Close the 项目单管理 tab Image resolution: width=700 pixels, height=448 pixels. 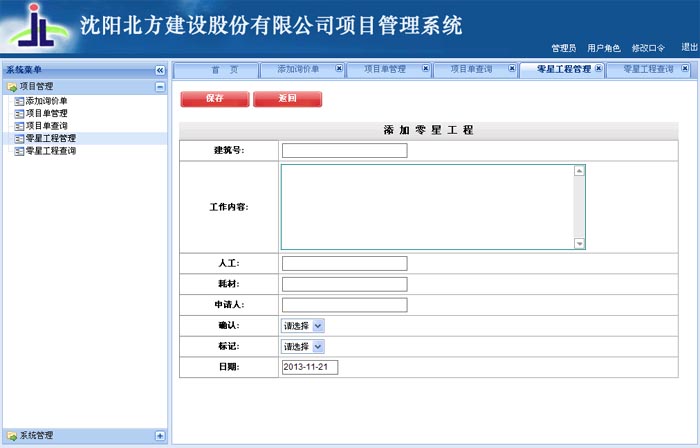coord(425,69)
